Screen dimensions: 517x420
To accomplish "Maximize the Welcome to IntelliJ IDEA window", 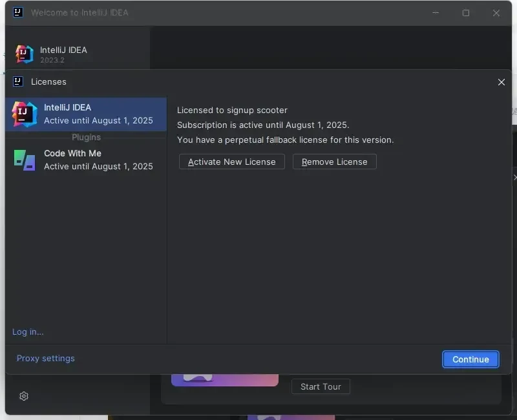I will coord(466,13).
